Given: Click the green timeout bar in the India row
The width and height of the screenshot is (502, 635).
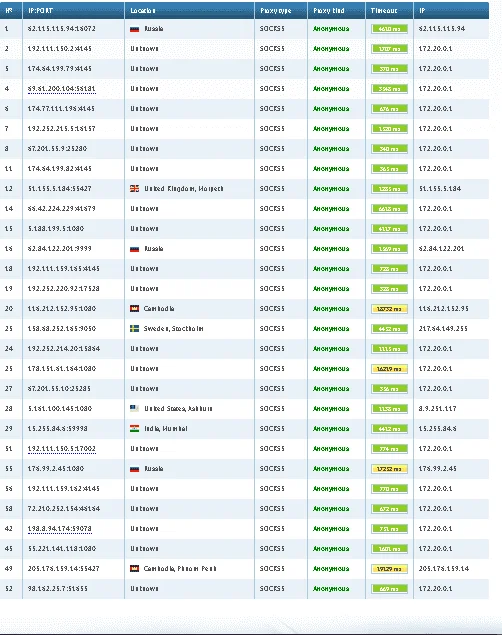Looking at the screenshot, I should pyautogui.click(x=389, y=428).
